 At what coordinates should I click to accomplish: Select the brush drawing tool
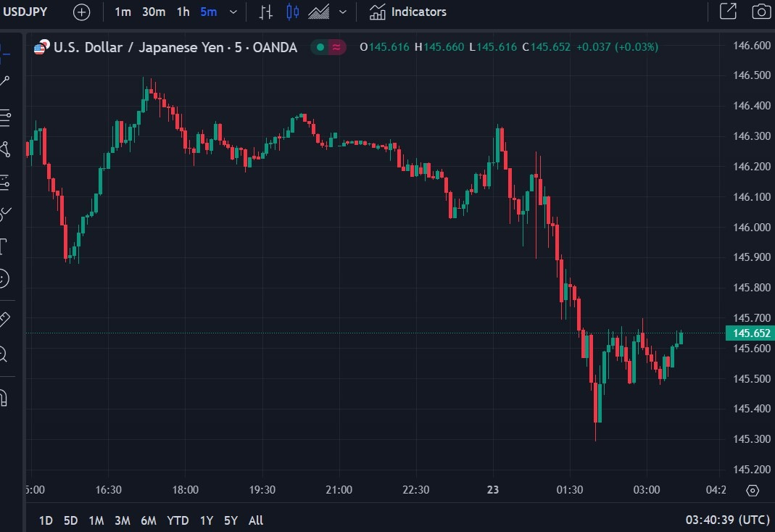[5, 213]
